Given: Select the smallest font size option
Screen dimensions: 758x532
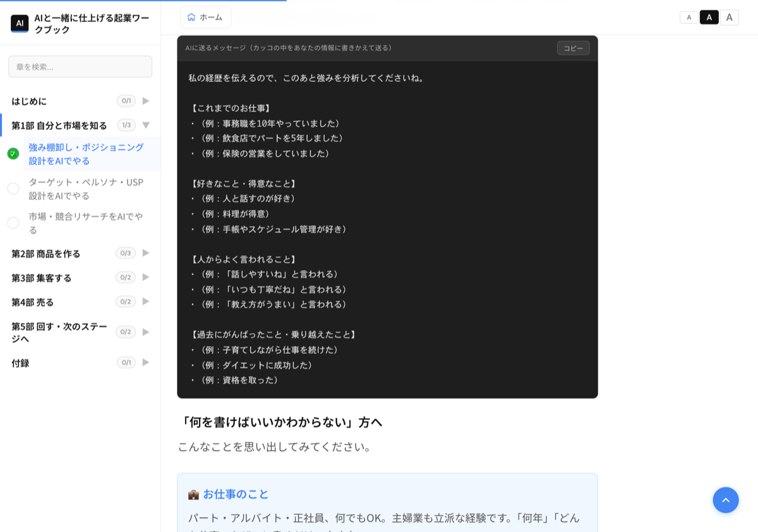Looking at the screenshot, I should pos(689,17).
